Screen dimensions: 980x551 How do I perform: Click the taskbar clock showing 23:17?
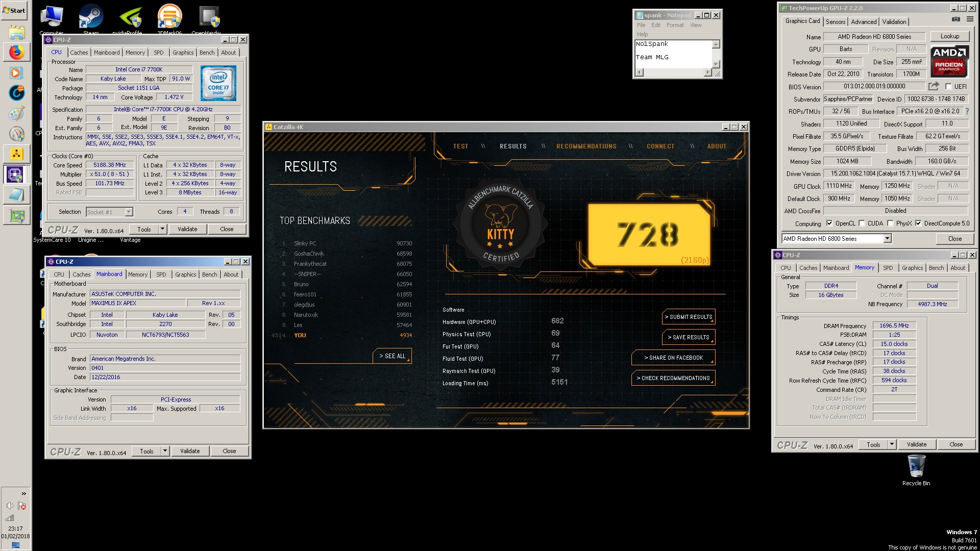(15, 529)
